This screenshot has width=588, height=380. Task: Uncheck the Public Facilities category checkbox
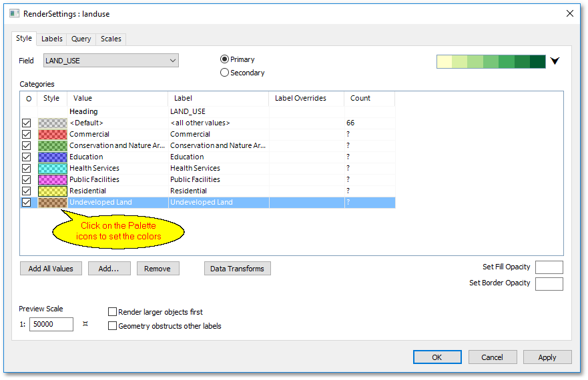point(26,179)
